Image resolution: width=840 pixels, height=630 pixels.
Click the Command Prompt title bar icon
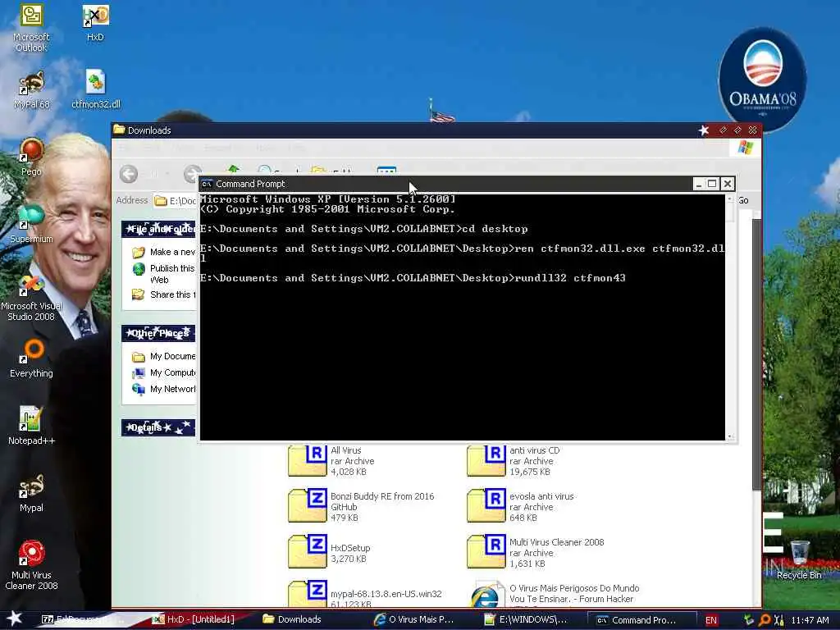pyautogui.click(x=207, y=184)
